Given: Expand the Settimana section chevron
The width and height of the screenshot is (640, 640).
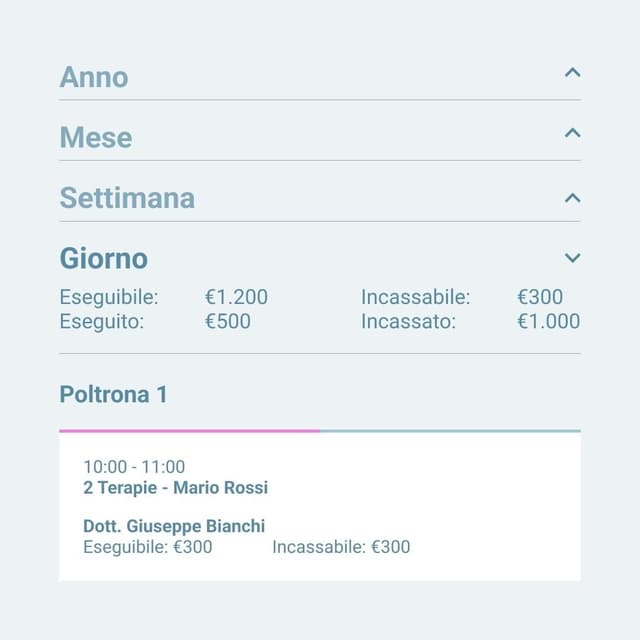Looking at the screenshot, I should click(572, 197).
